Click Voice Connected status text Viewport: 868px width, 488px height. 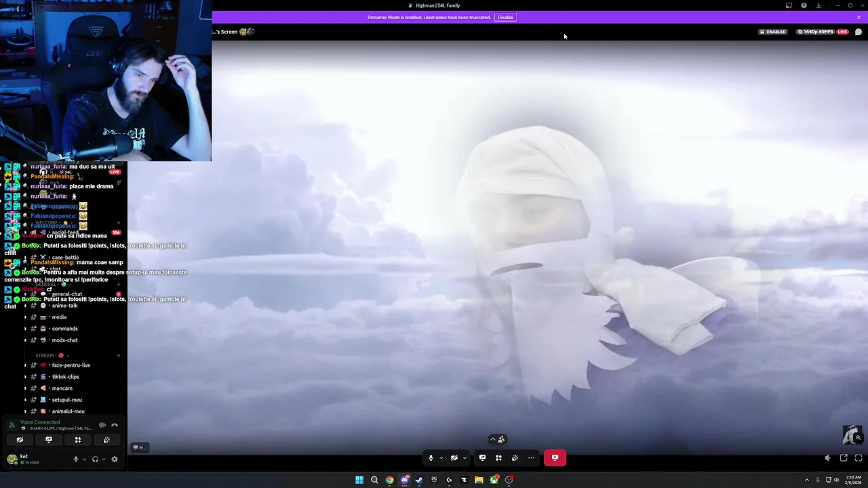coord(40,422)
